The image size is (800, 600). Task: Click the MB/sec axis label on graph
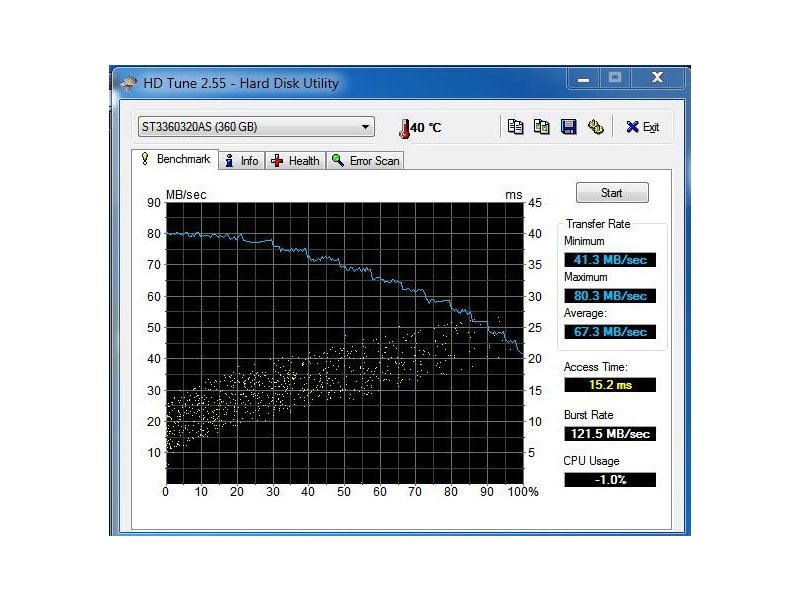[x=186, y=195]
